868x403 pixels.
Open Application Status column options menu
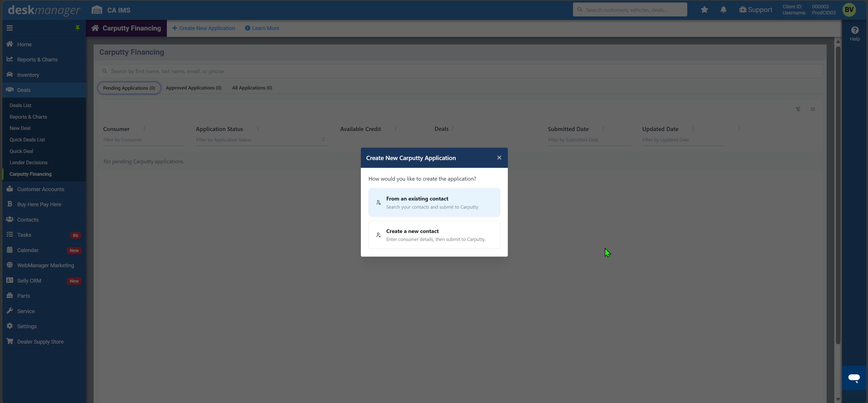258,129
